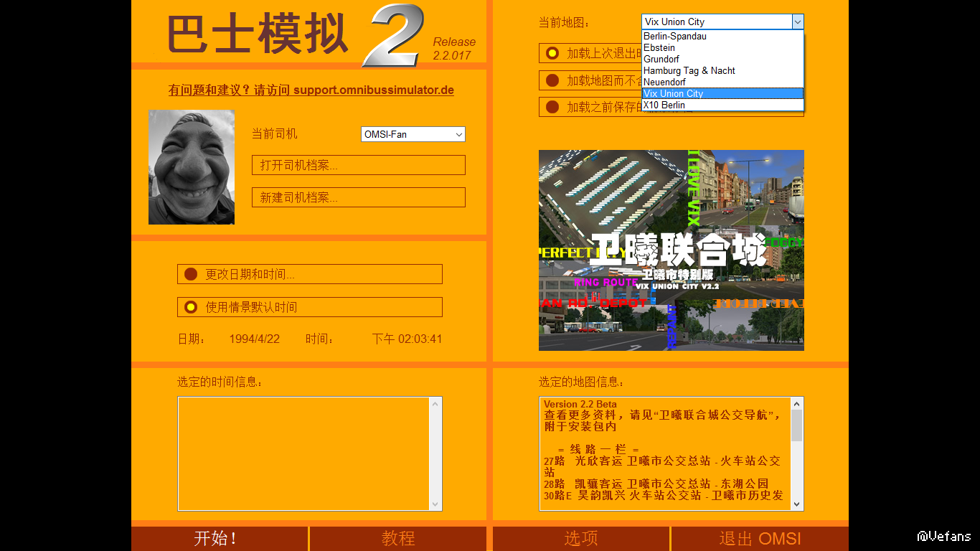Click the up arrow of the time info scrollbar

435,403
